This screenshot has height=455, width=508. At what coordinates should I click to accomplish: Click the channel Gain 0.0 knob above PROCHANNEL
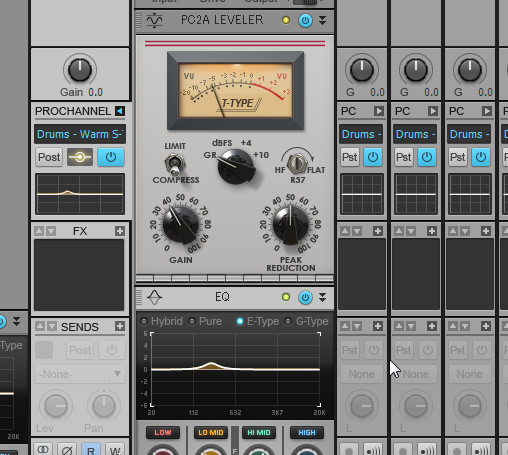(x=80, y=70)
